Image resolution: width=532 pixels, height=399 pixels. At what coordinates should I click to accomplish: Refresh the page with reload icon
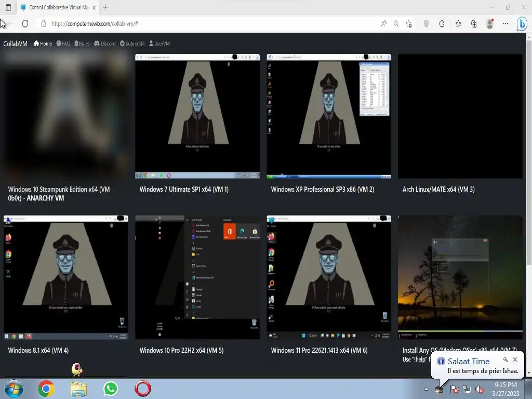(x=25, y=23)
